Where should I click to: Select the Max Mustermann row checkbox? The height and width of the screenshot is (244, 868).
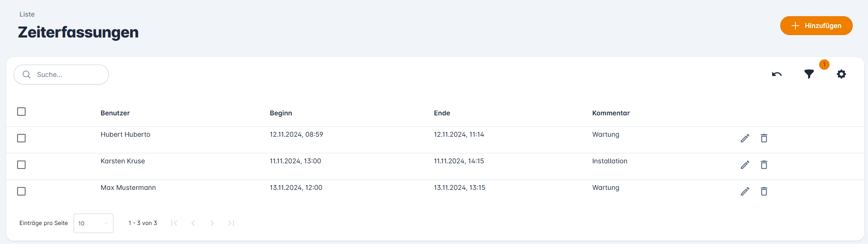[21, 191]
